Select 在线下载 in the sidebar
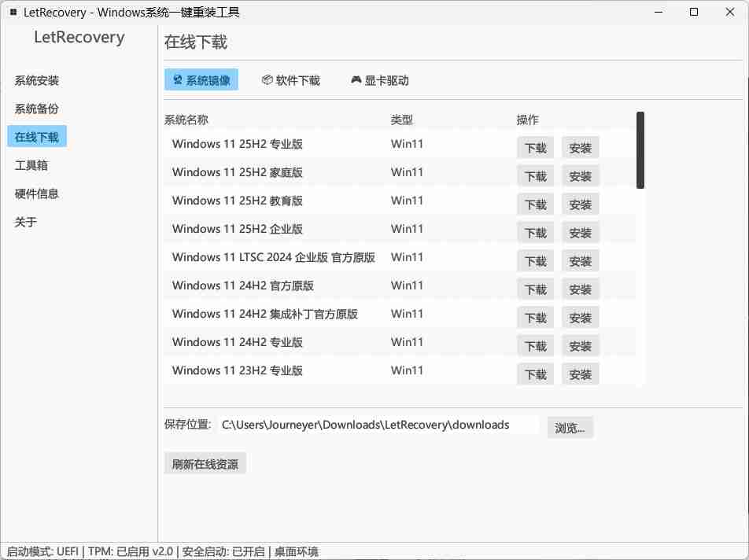 point(37,137)
